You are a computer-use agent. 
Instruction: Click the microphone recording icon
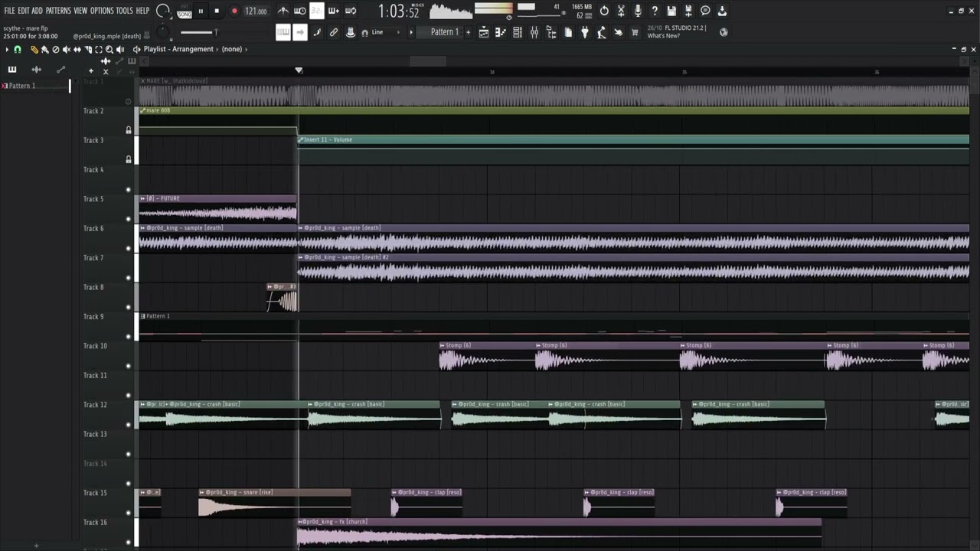638,11
